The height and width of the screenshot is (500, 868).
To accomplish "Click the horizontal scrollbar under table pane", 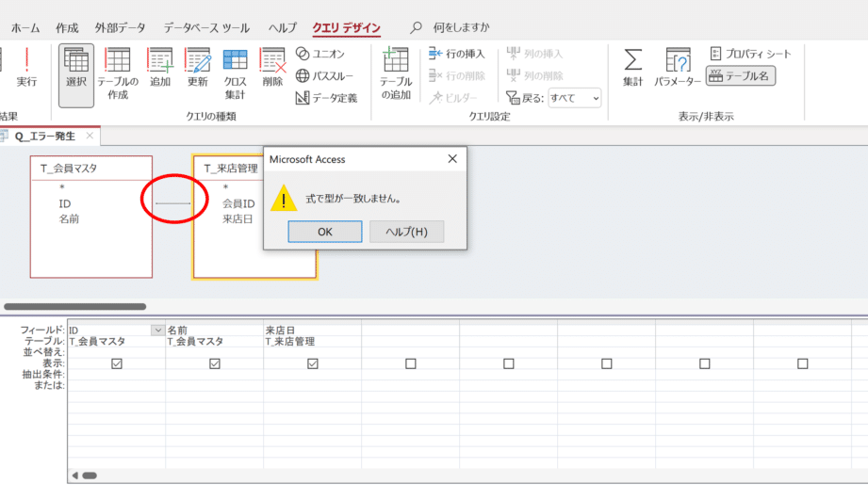I will click(x=75, y=306).
